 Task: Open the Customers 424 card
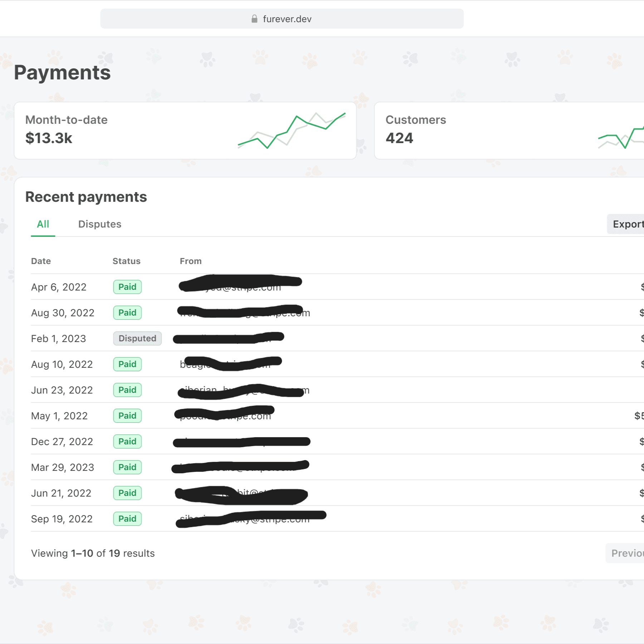click(x=509, y=131)
